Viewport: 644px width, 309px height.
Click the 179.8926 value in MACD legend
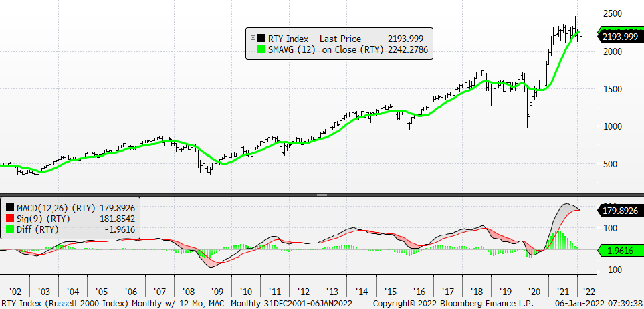click(117, 207)
